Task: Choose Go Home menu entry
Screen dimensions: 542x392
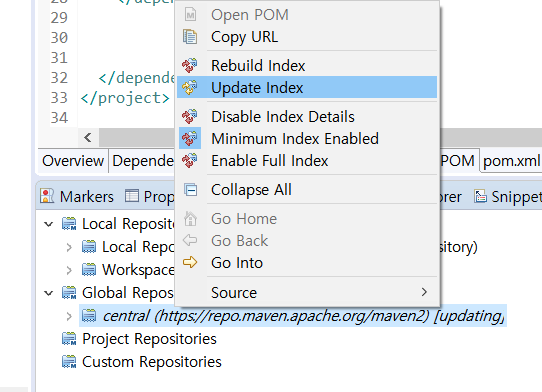Action: 307,218
